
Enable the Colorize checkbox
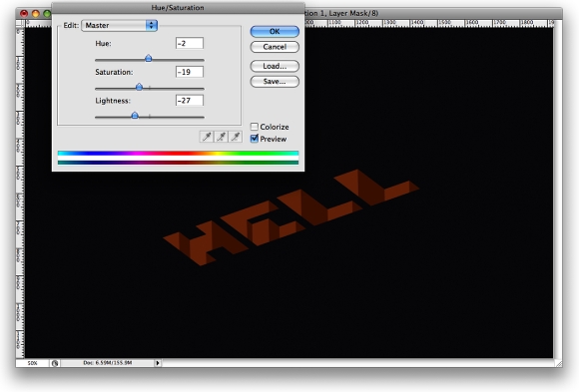click(254, 127)
